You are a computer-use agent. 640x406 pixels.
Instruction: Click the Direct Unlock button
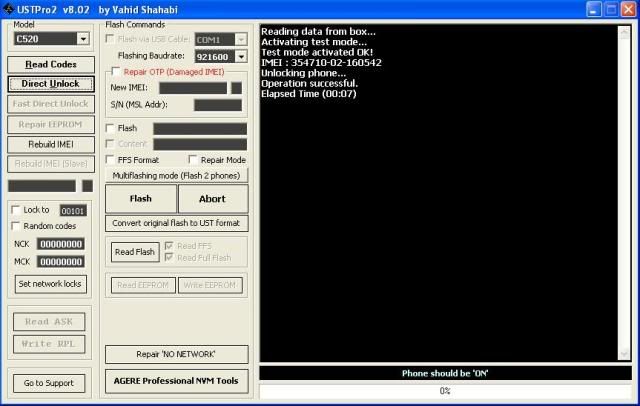coord(51,84)
